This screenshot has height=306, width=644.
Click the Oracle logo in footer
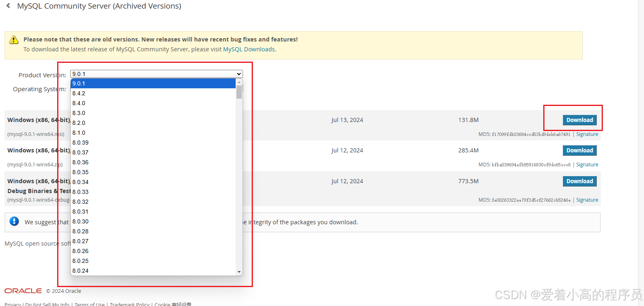(23, 291)
